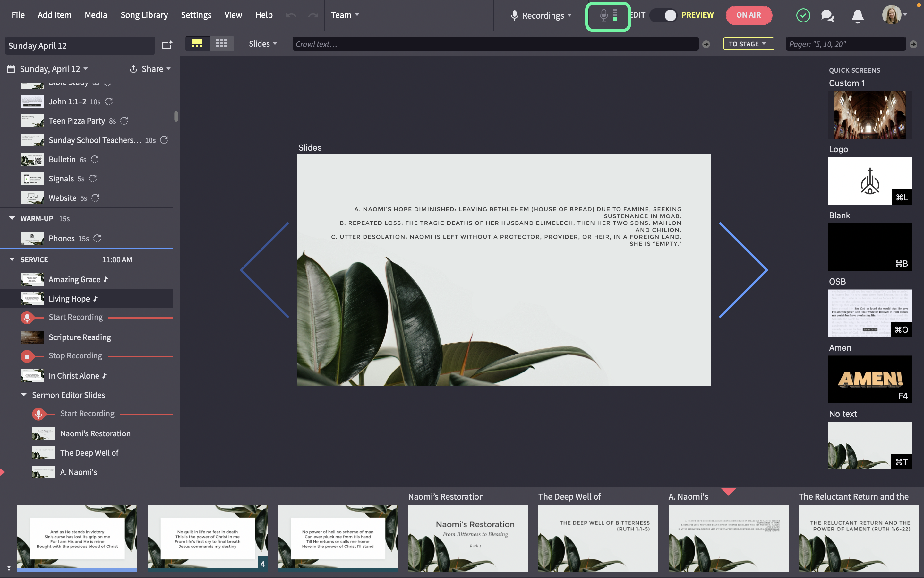
Task: Click loop icon beside Website
Action: pos(96,197)
